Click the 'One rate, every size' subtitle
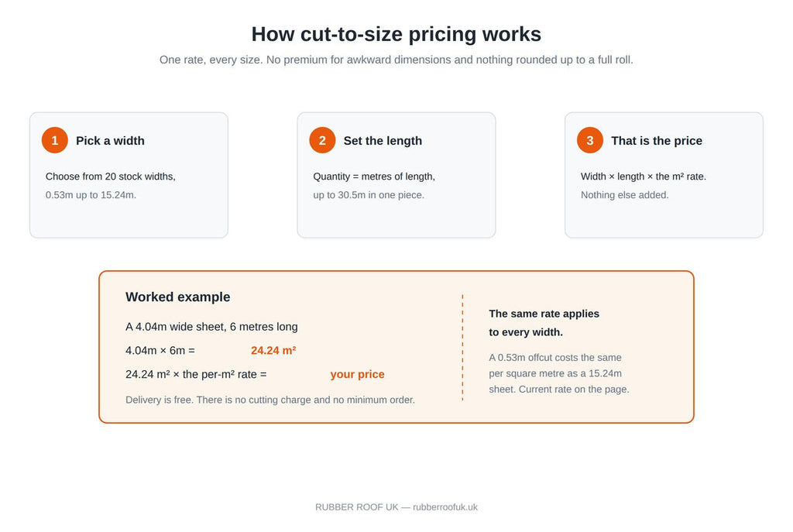Image resolution: width=793 pixels, height=532 pixels. click(396, 60)
